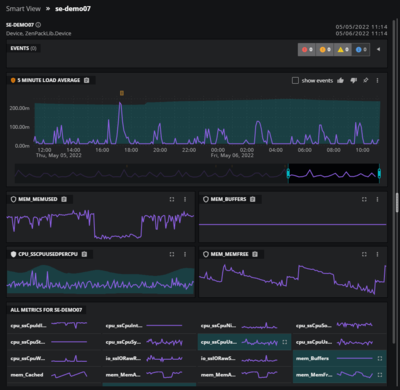The width and height of the screenshot is (400, 390).
Task: Grab the right handle of the timeline range selector
Action: point(379,173)
